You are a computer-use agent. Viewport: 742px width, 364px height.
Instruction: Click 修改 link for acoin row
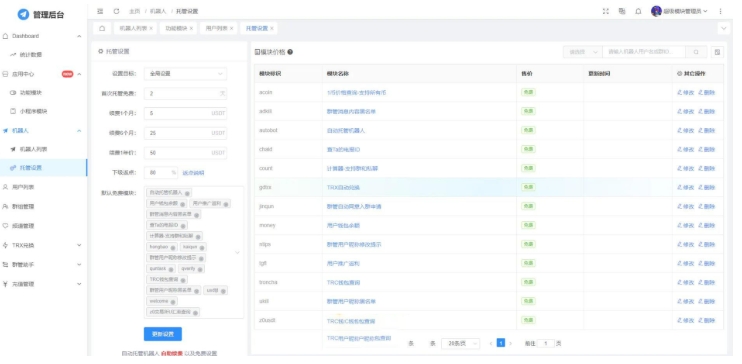(x=686, y=93)
